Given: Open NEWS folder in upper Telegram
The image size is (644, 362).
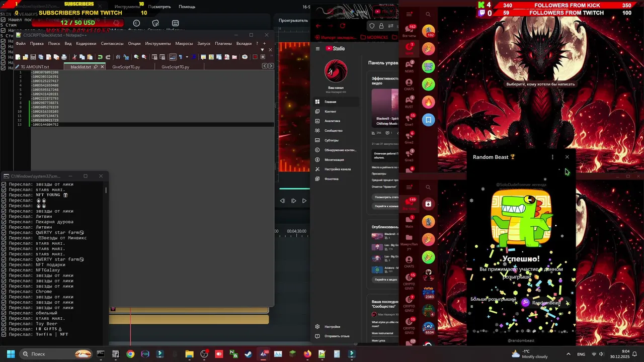Looking at the screenshot, I should pyautogui.click(x=409, y=66).
